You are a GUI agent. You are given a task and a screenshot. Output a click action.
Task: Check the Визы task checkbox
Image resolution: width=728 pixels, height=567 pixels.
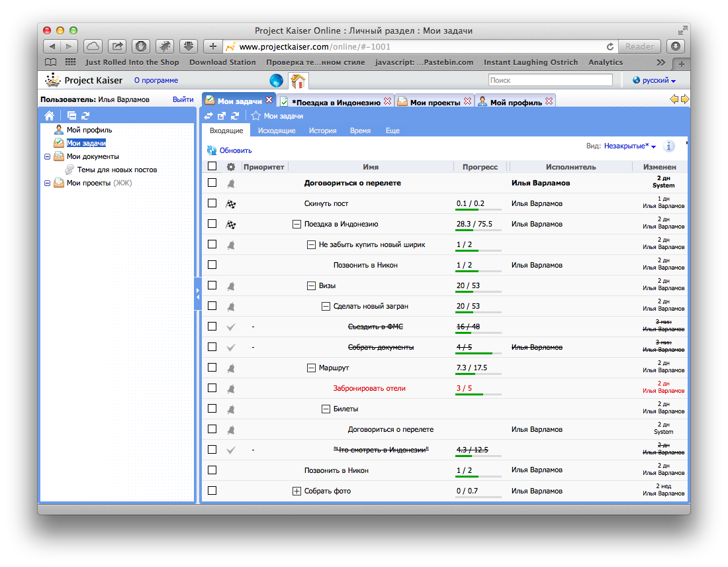(x=212, y=285)
